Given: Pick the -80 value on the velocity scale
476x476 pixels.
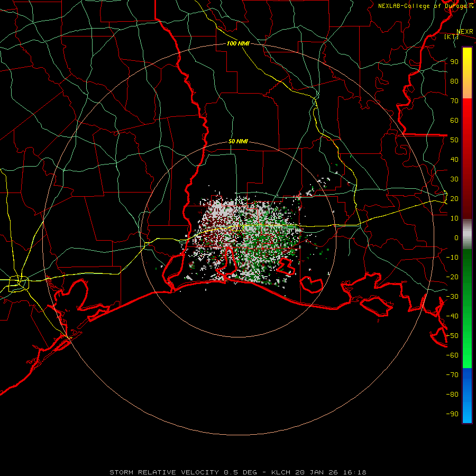Looking at the screenshot, I should [452, 395].
